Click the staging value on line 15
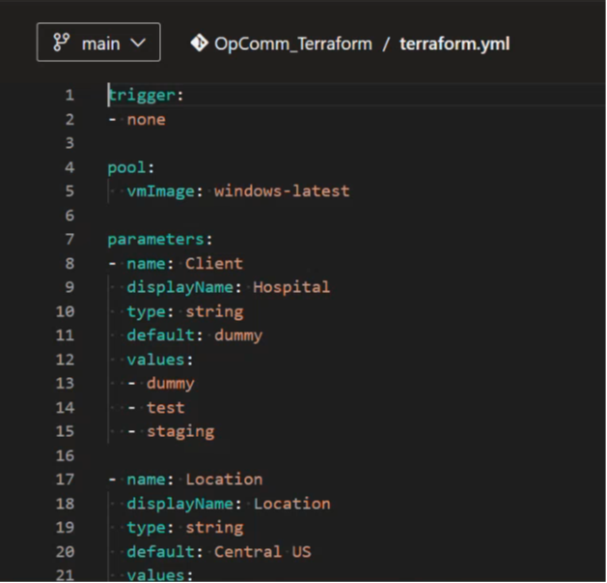 pyautogui.click(x=180, y=431)
